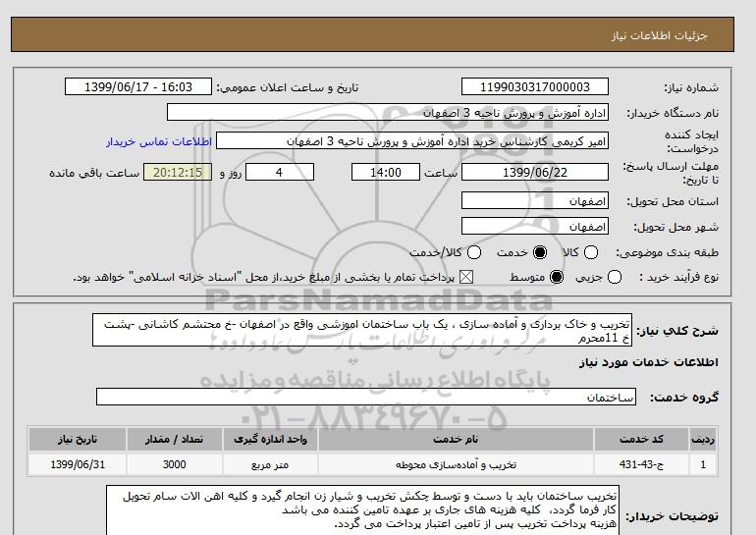Click the ردیف column header
This screenshot has height=535, width=756.
click(703, 439)
